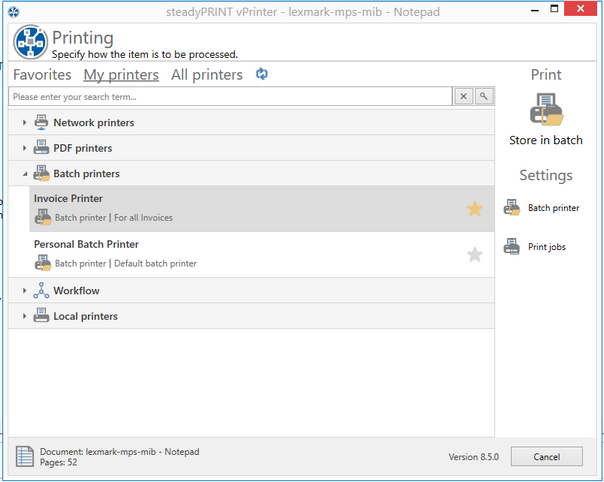Image resolution: width=604 pixels, height=482 pixels.
Task: Click the Local printers category icon
Action: [41, 316]
